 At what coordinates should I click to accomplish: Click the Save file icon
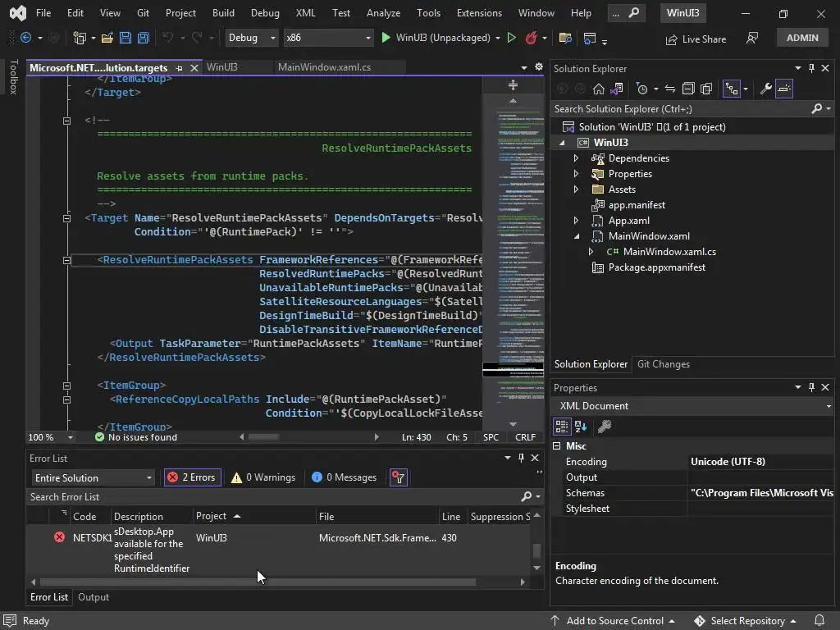[126, 38]
